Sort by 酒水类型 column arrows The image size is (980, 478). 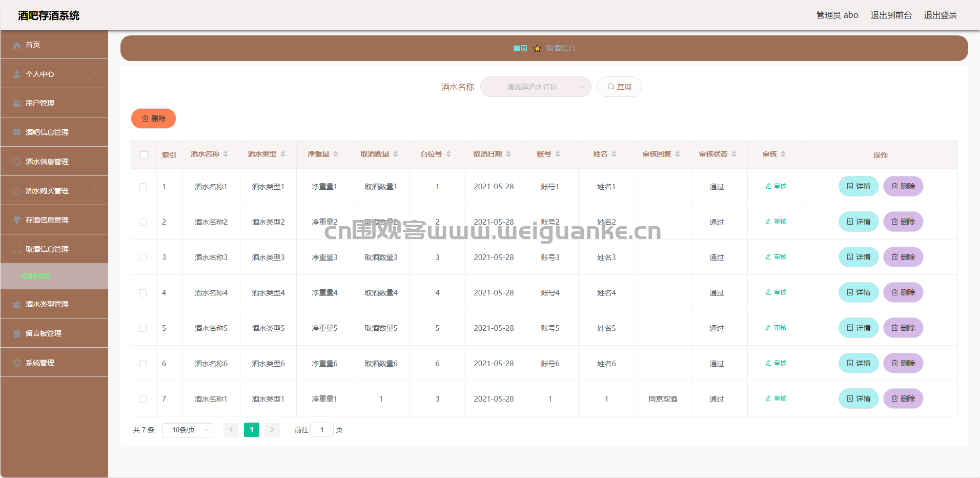click(283, 154)
